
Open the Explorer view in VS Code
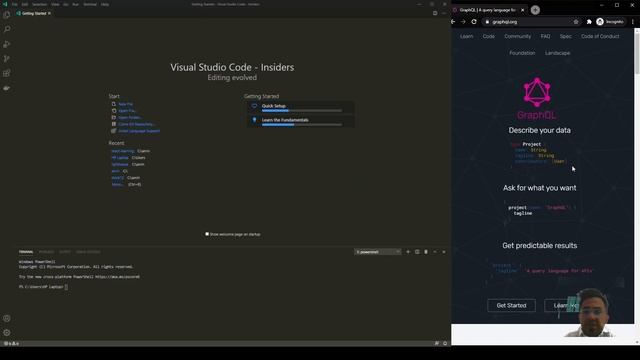coord(7,15)
